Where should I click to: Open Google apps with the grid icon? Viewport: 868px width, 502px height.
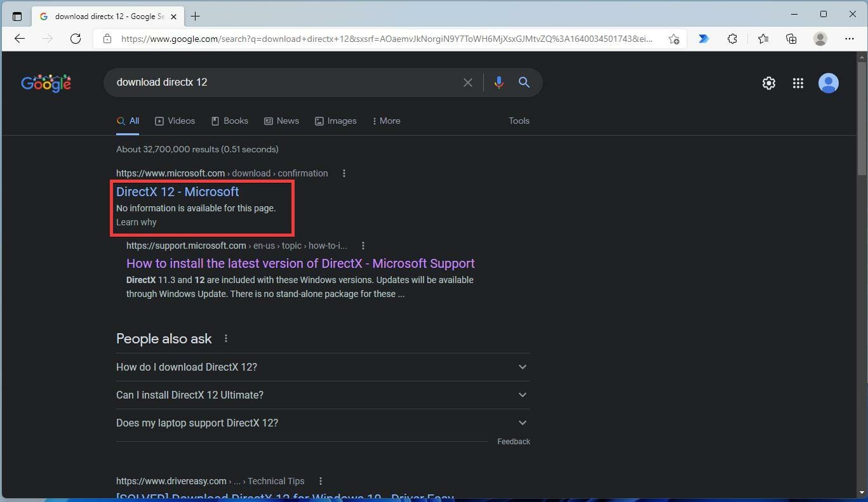coord(798,83)
